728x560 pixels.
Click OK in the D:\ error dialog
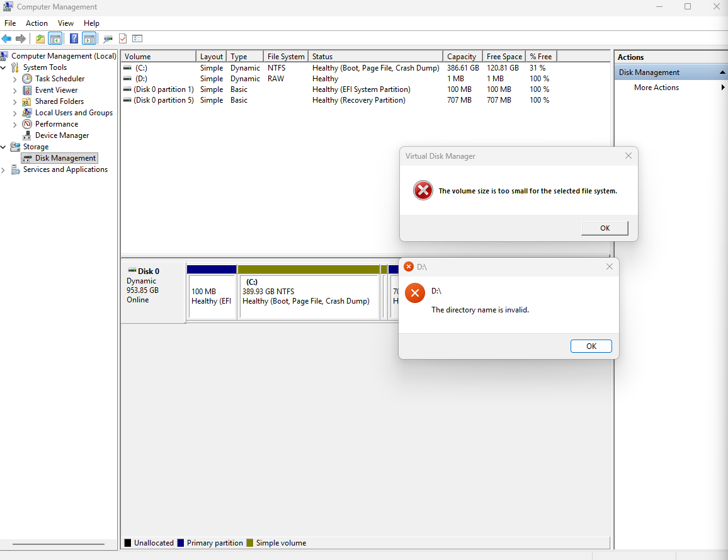591,346
